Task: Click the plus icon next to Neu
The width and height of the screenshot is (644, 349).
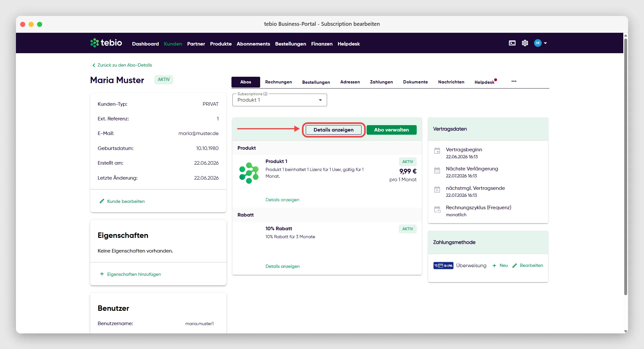Action: 494,266
